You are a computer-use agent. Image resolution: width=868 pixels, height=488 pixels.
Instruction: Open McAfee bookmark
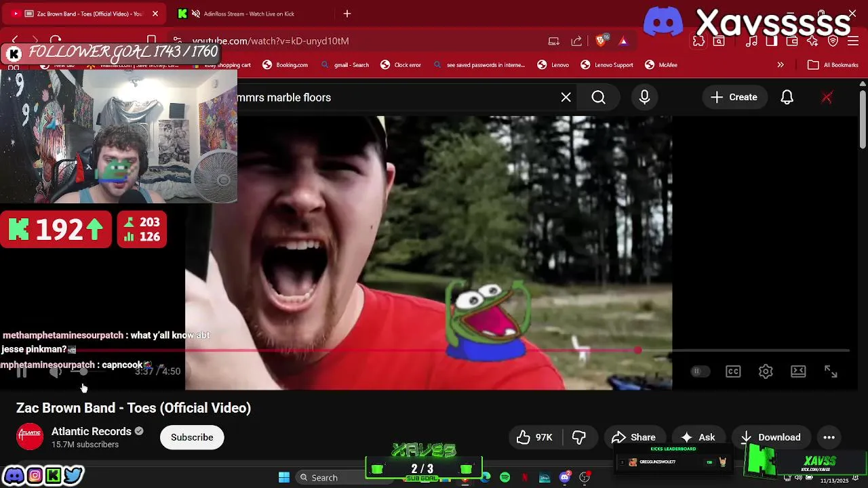(661, 65)
